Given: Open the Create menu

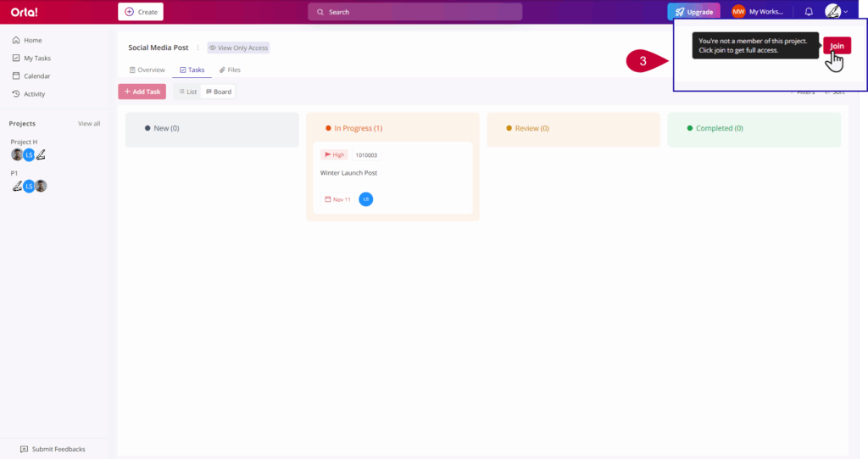Looking at the screenshot, I should pyautogui.click(x=141, y=12).
